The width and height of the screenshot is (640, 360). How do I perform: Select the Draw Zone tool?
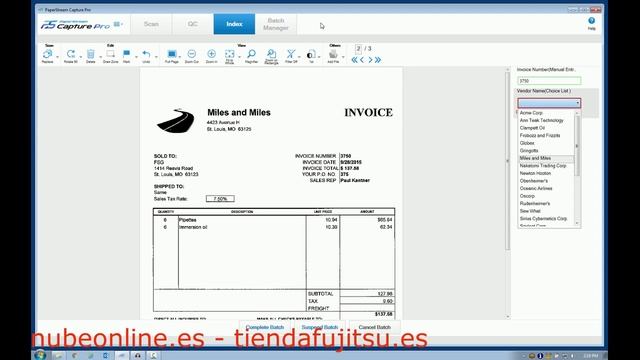(x=110, y=54)
